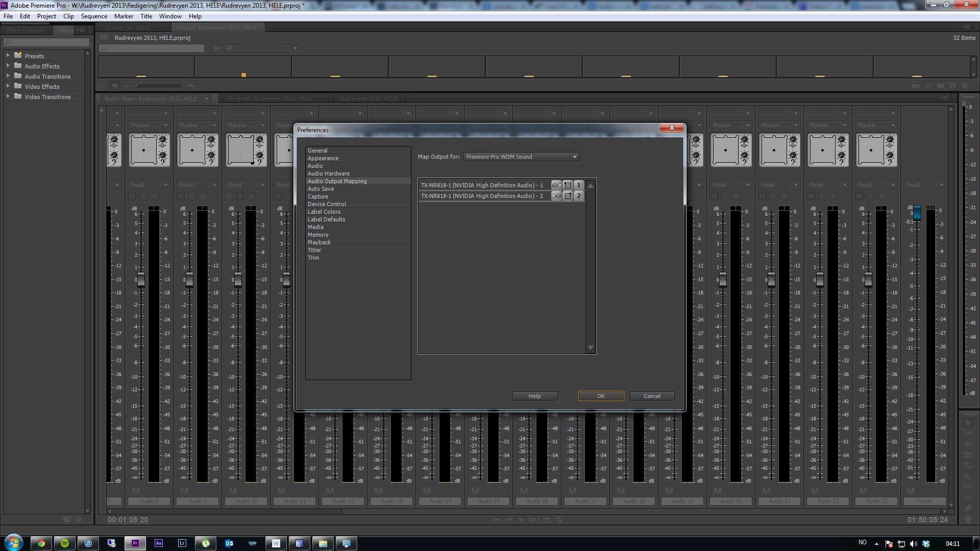Screen dimensions: 980x551
Task: Open Read automation dropdown for Audio 8
Action: click(x=149, y=185)
